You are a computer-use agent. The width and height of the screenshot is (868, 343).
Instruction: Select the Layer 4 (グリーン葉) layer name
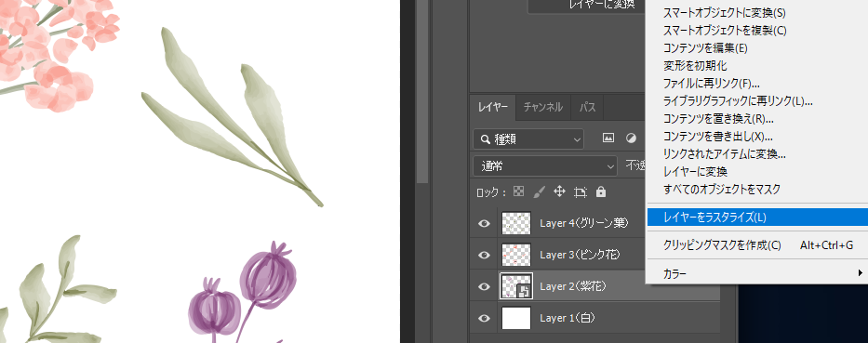[584, 223]
